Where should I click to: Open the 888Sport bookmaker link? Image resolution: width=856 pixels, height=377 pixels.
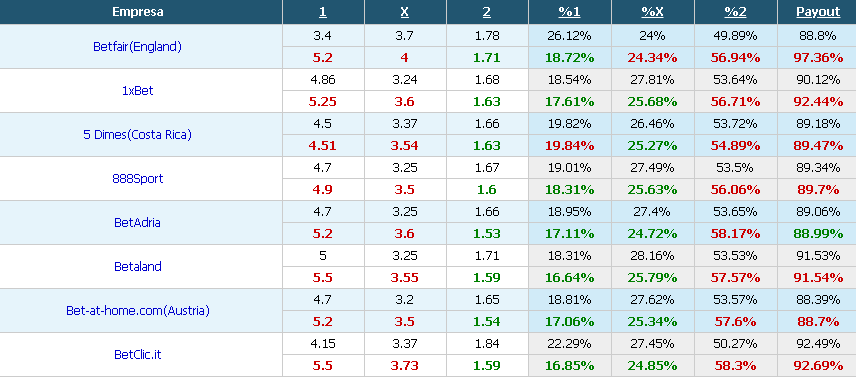click(138, 178)
